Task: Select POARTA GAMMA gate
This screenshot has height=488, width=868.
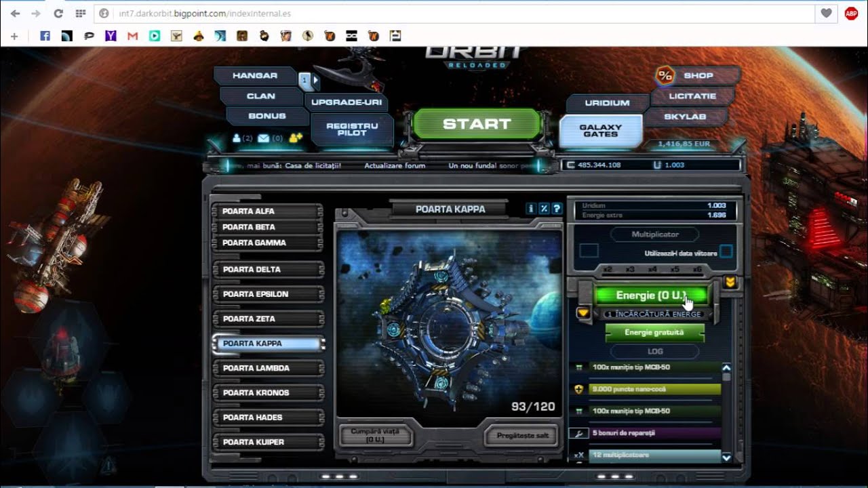Action: pyautogui.click(x=268, y=243)
